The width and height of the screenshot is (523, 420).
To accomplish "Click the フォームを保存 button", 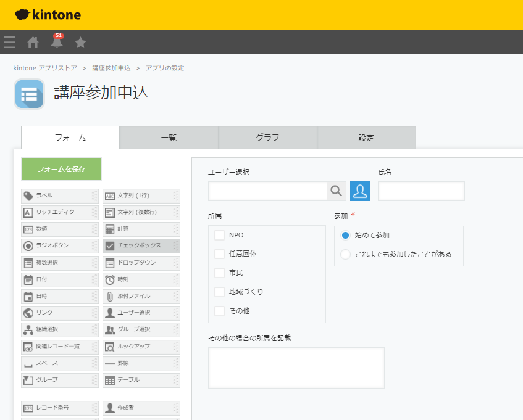I will pos(61,169).
